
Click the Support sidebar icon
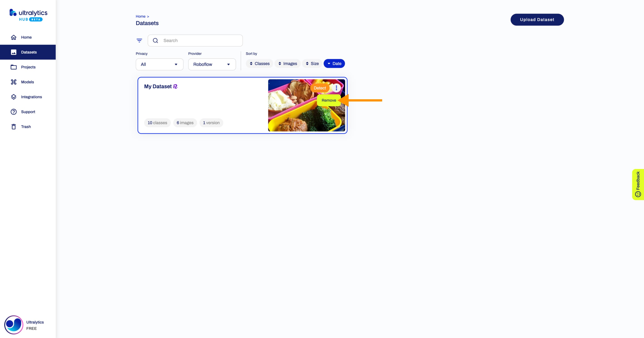pyautogui.click(x=14, y=112)
